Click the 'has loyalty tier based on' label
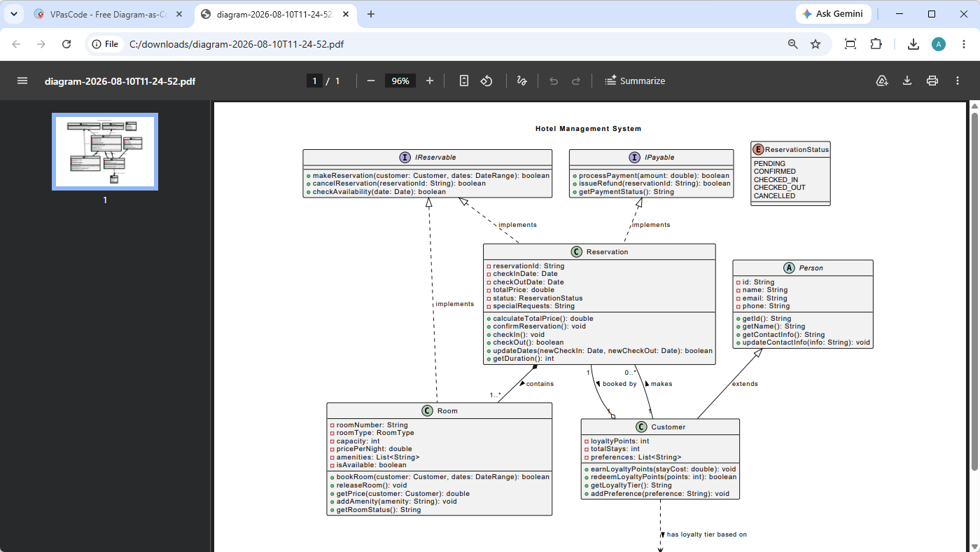Viewport: 980px width, 552px height. (x=706, y=534)
